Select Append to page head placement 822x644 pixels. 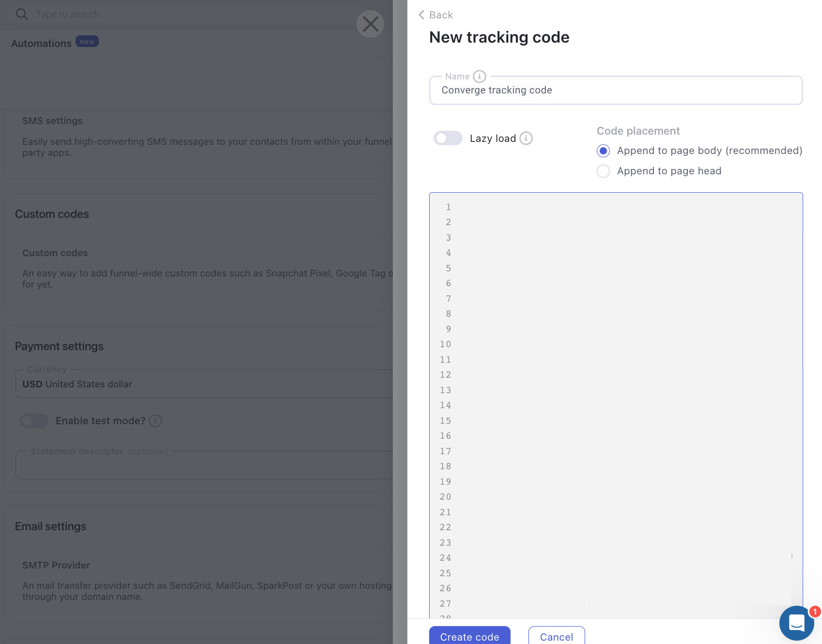(x=603, y=171)
